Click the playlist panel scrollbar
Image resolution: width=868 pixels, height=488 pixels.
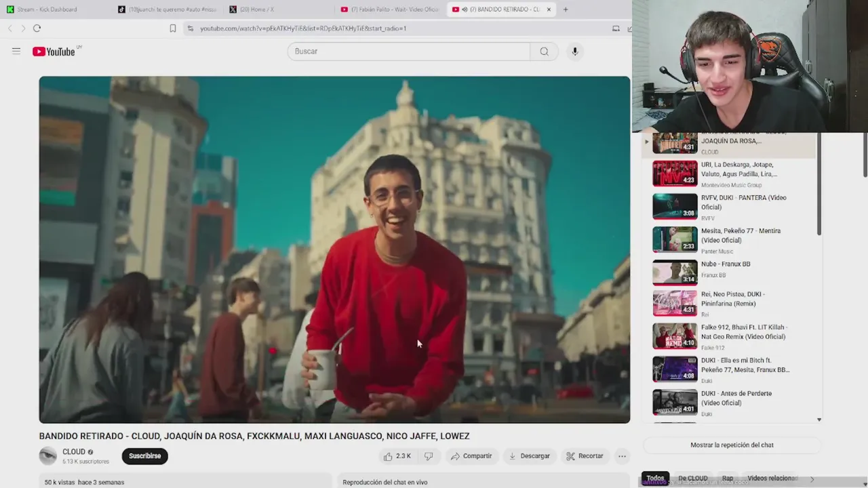click(x=819, y=184)
